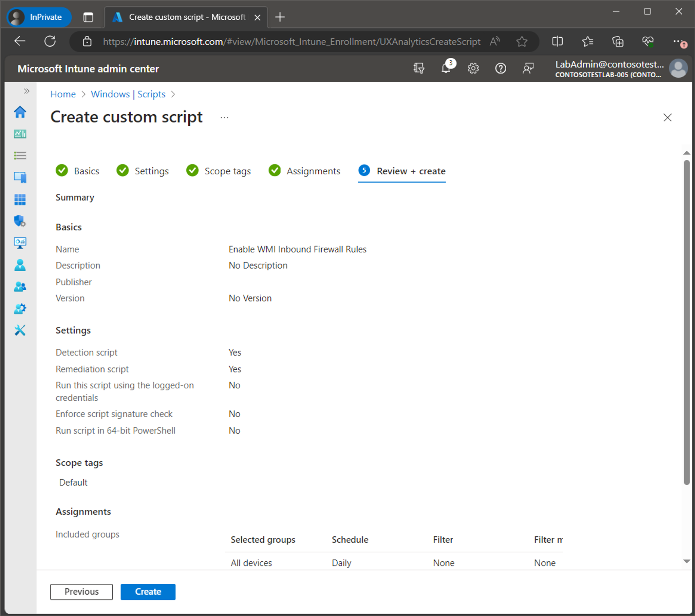The height and width of the screenshot is (616, 695).
Task: Click the Create button
Action: point(148,592)
